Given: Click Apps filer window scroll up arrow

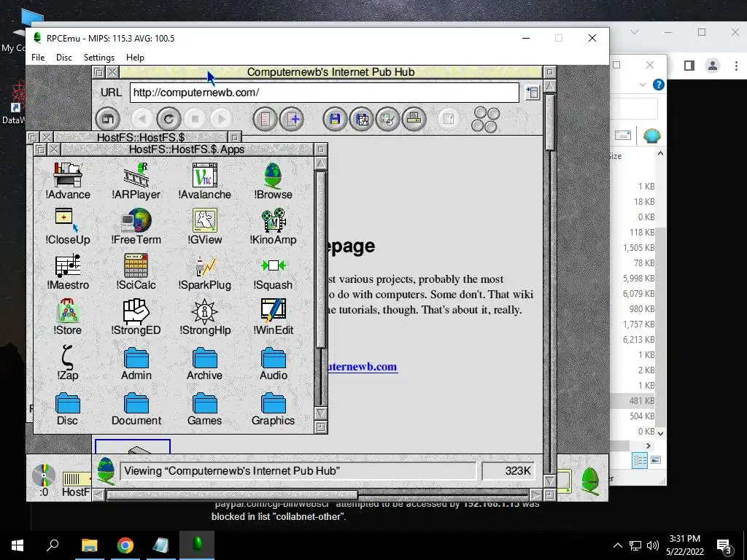Looking at the screenshot, I should 321,163.
